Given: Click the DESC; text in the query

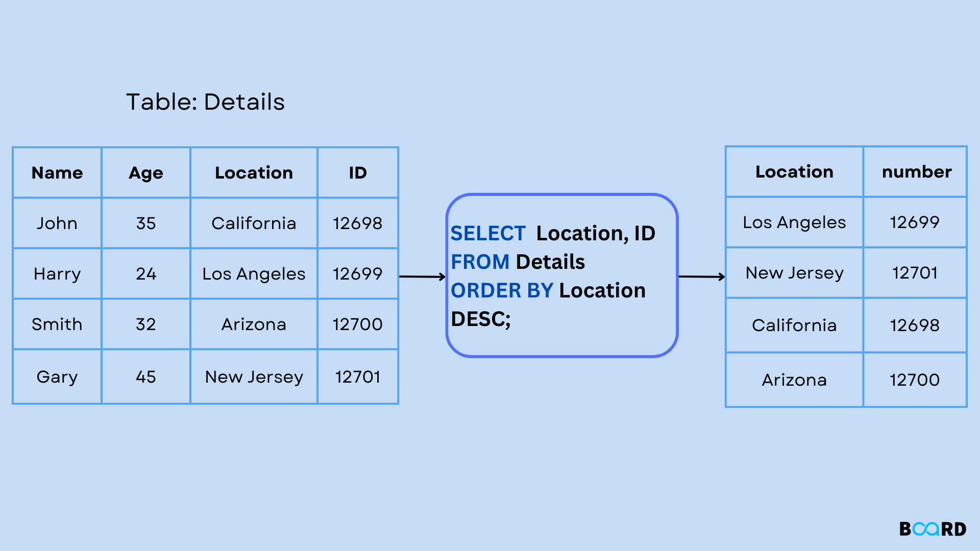Looking at the screenshot, I should [x=481, y=319].
